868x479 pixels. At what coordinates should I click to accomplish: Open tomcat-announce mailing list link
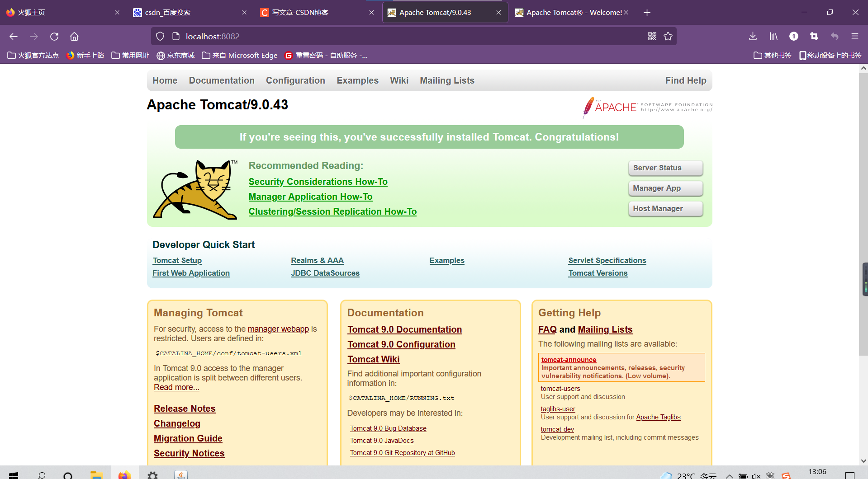click(x=569, y=360)
